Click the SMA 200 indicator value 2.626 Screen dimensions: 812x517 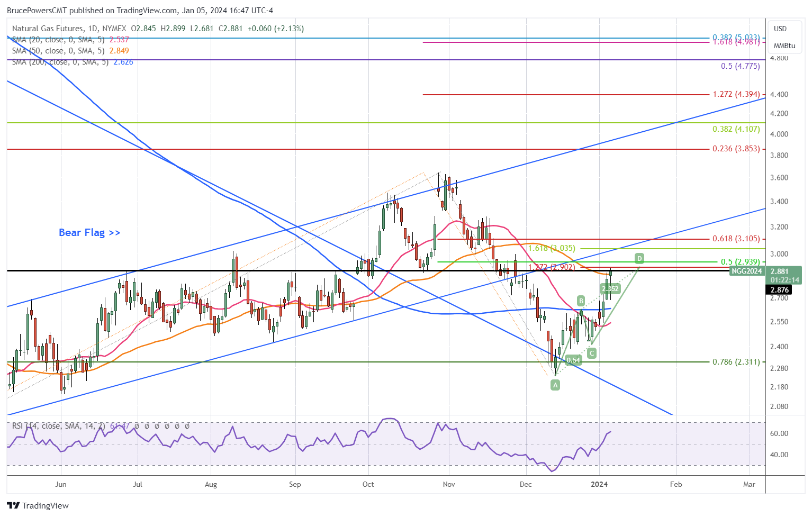(123, 62)
